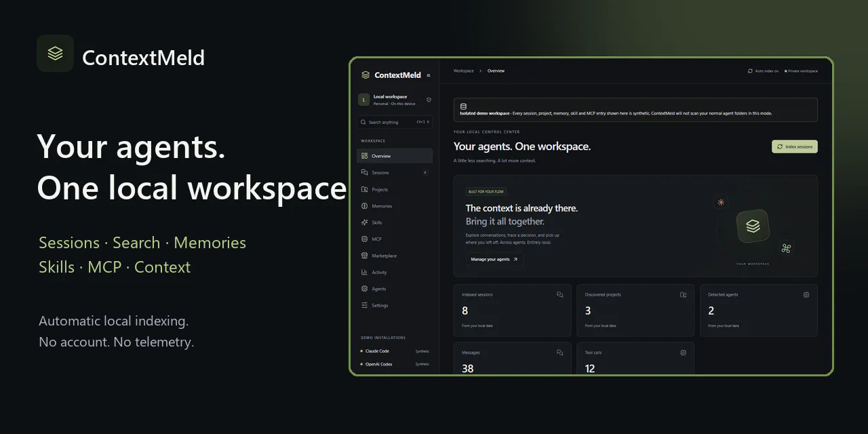Click the chat icon on Messages card
868x434 pixels.
pyautogui.click(x=560, y=353)
